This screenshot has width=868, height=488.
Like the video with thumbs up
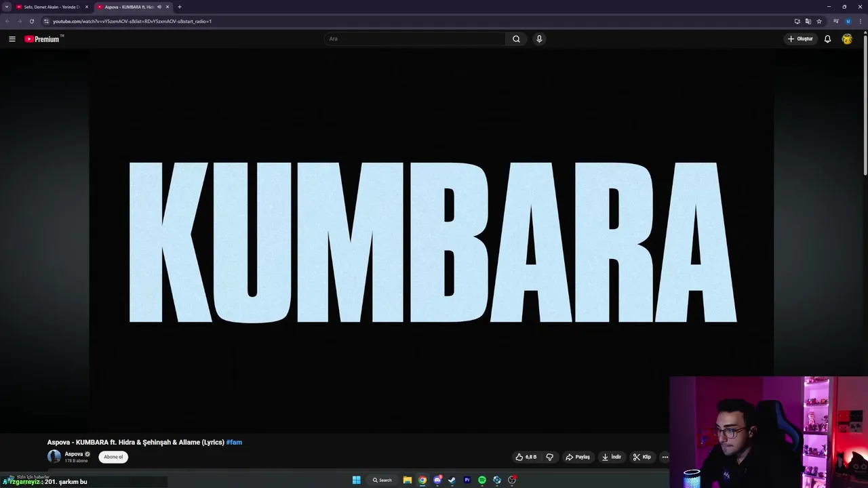(x=526, y=457)
